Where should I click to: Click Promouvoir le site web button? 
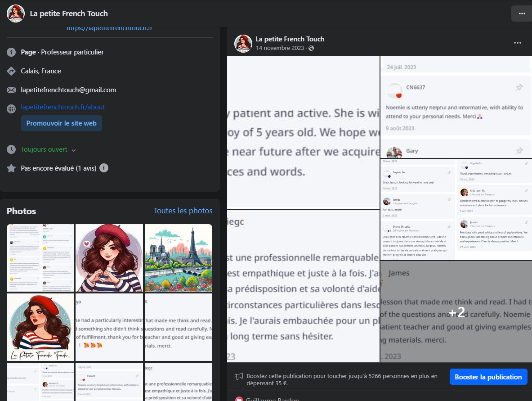point(62,123)
